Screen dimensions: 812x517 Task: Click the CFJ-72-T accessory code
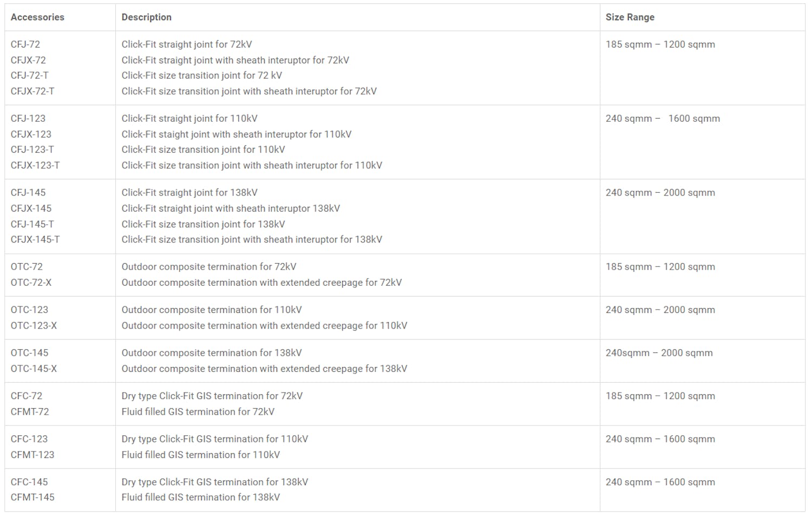click(x=29, y=76)
